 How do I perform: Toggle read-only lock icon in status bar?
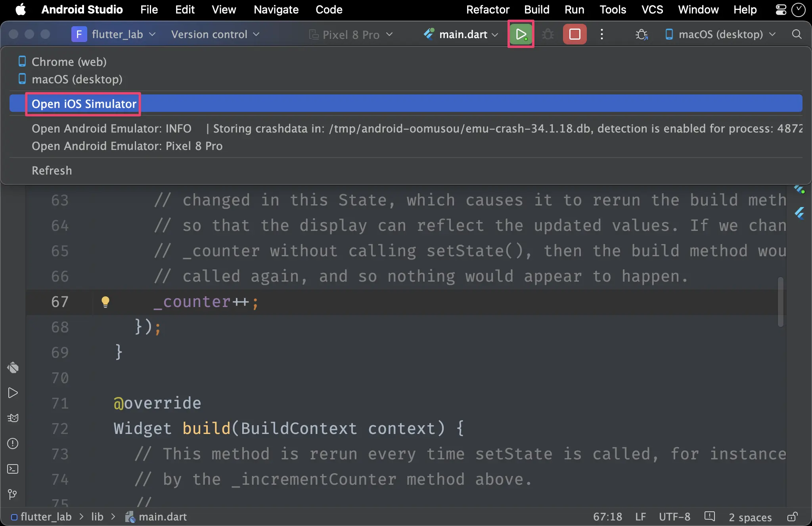coord(793,516)
